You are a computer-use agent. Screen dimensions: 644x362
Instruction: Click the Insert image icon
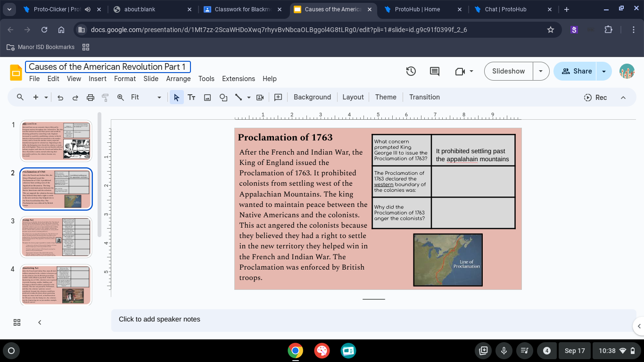click(x=207, y=98)
